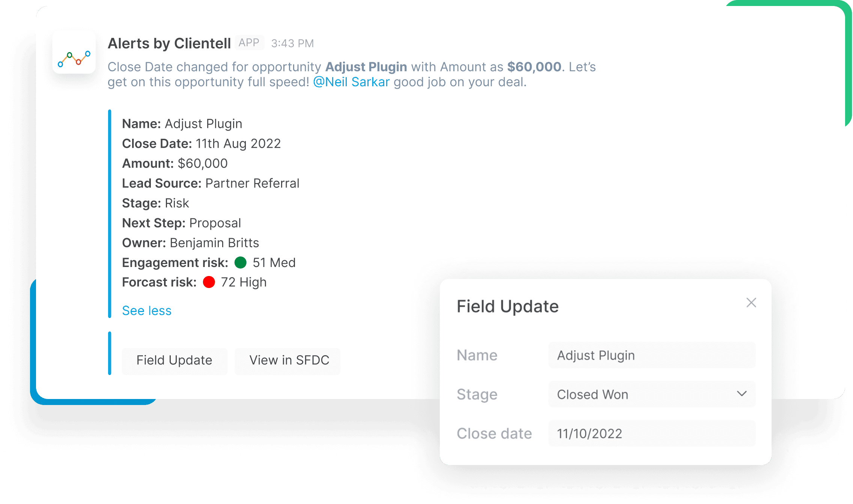Enable visibility of opportunity details
853x504 pixels.
pos(146,310)
